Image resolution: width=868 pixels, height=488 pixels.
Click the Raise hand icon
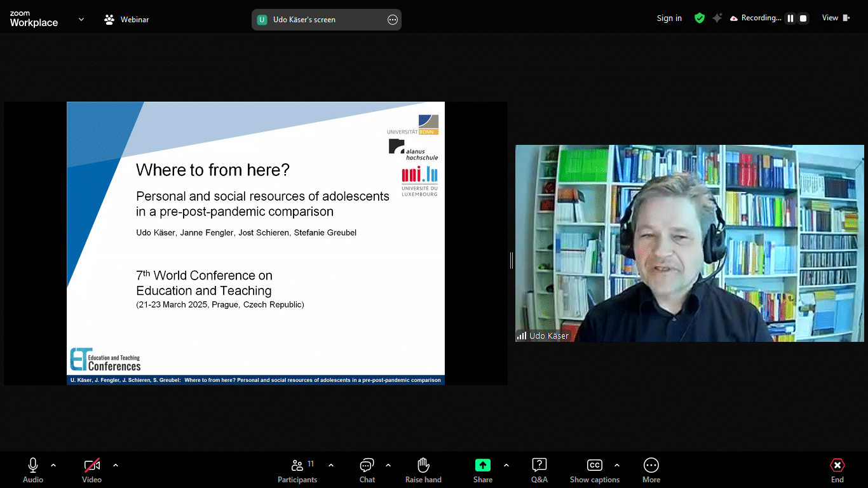[423, 470]
